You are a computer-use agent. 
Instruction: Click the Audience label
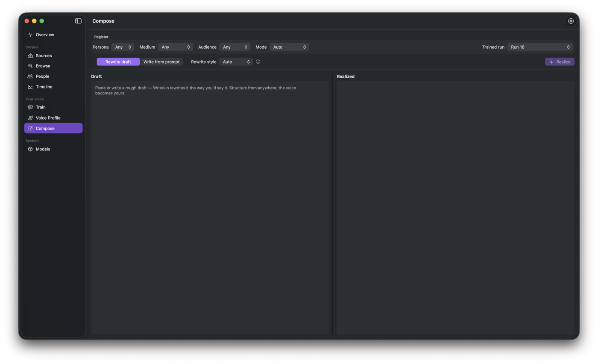[207, 47]
